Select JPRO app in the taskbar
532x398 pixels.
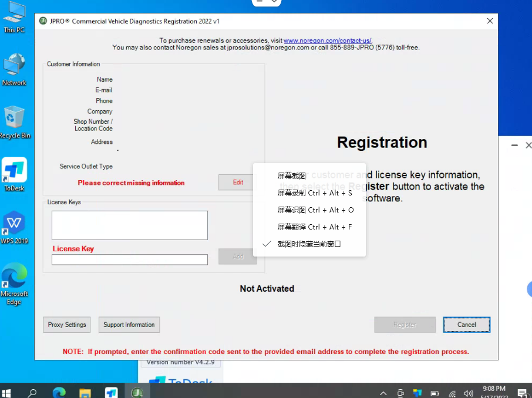[x=137, y=393]
